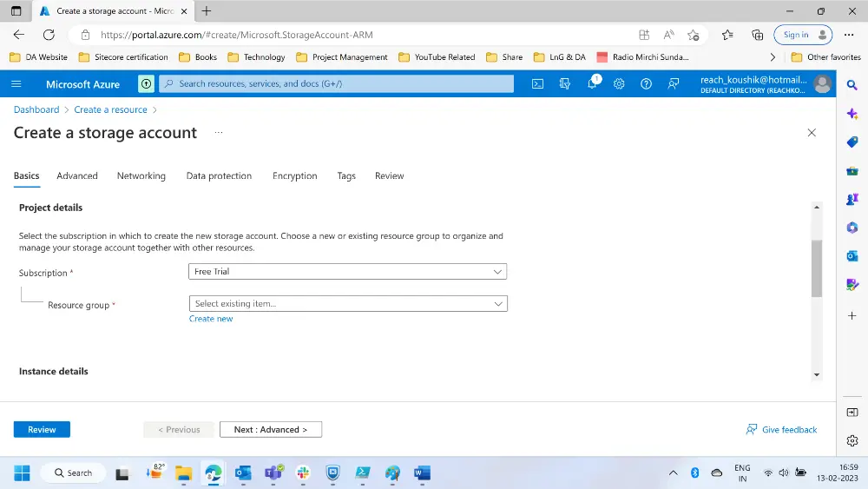Open Microsoft Word from the taskbar
The width and height of the screenshot is (868, 489).
(423, 473)
